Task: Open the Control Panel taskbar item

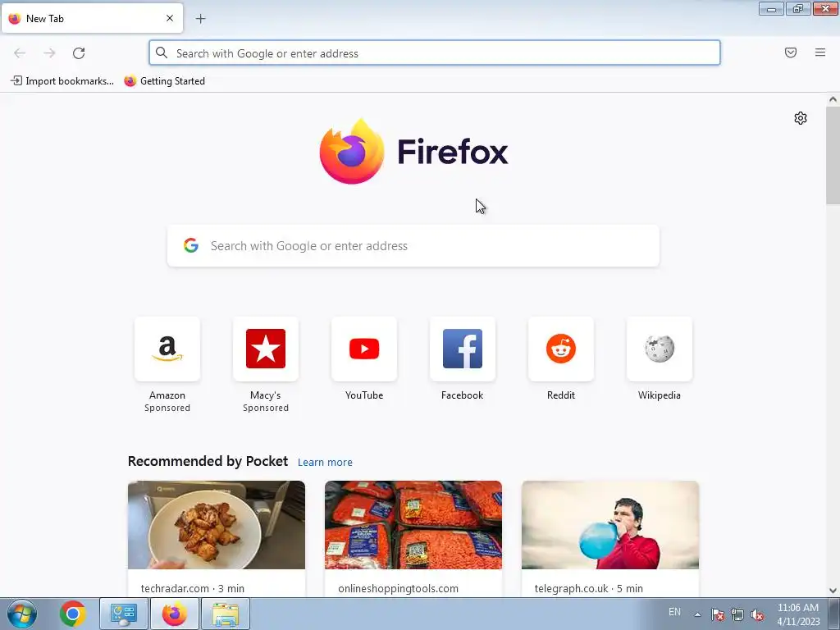Action: 124,614
